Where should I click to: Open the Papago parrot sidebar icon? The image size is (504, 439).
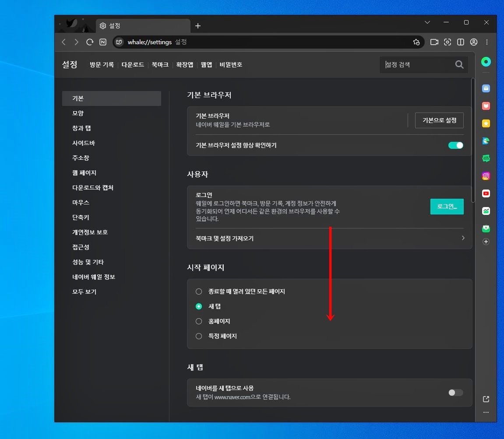point(486,141)
